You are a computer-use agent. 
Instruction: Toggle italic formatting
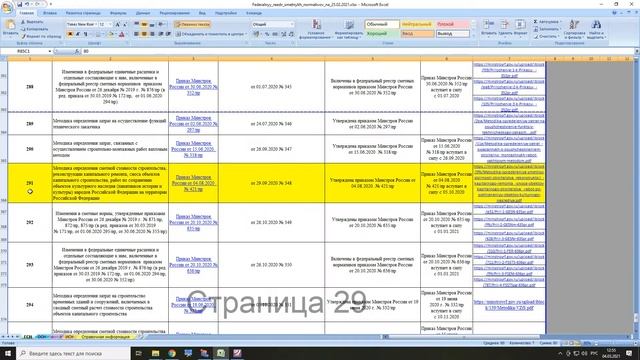click(78, 34)
